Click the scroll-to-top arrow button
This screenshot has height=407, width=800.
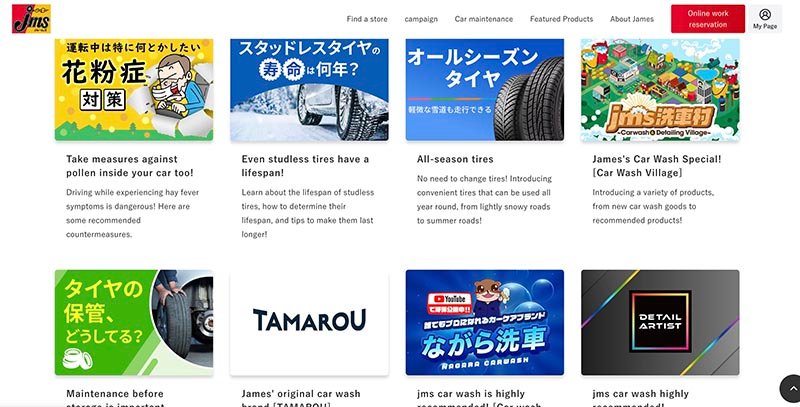point(791,389)
